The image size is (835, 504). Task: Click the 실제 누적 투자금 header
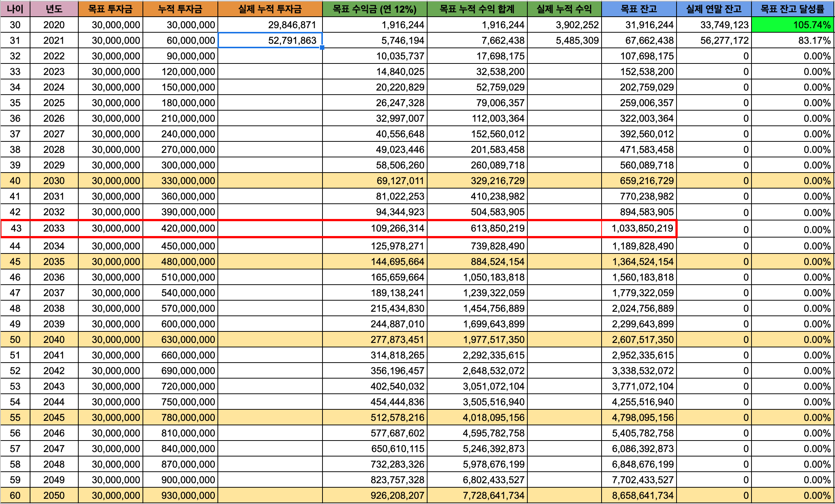pyautogui.click(x=270, y=9)
